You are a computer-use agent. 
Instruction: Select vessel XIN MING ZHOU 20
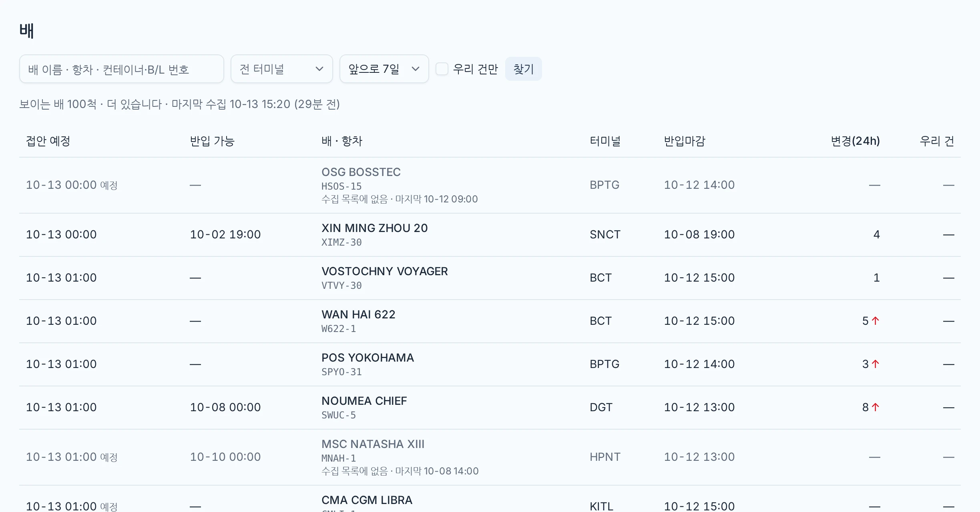click(375, 228)
